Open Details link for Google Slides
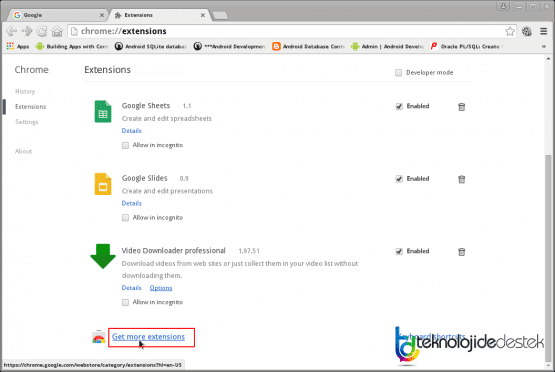This screenshot has width=555, height=372. (131, 203)
